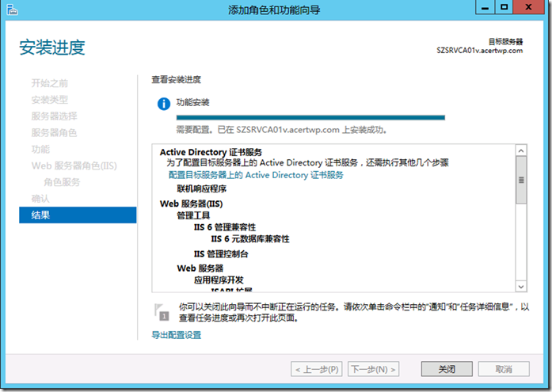The height and width of the screenshot is (392, 552).
Task: Click the 需要配置 installation status message
Action: (282, 130)
